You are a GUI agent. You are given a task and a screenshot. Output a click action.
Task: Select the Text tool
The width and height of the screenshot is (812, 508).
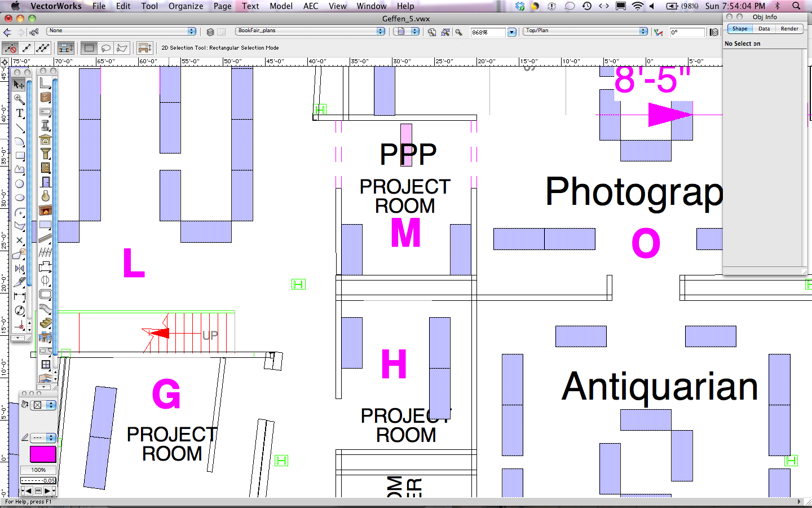pos(20,113)
